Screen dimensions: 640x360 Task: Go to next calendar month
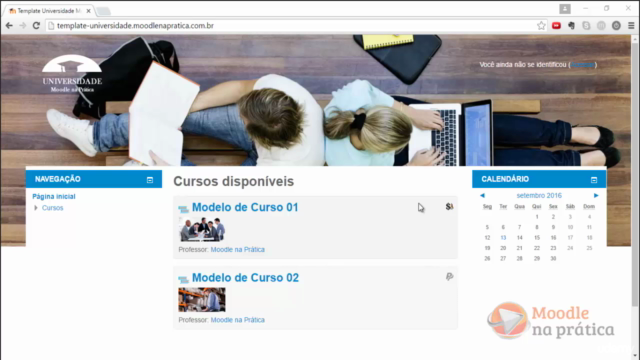click(596, 196)
